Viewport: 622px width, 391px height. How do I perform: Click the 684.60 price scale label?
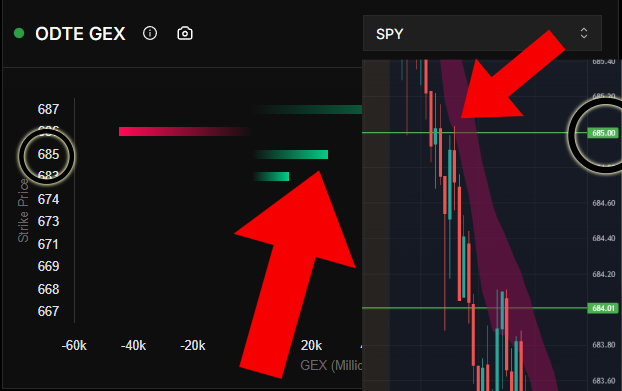tap(604, 203)
